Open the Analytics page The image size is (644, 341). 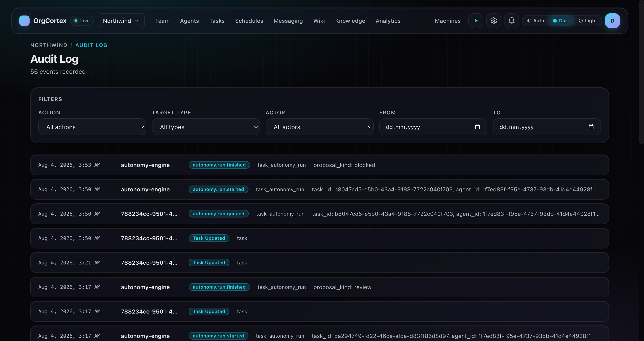pos(388,21)
